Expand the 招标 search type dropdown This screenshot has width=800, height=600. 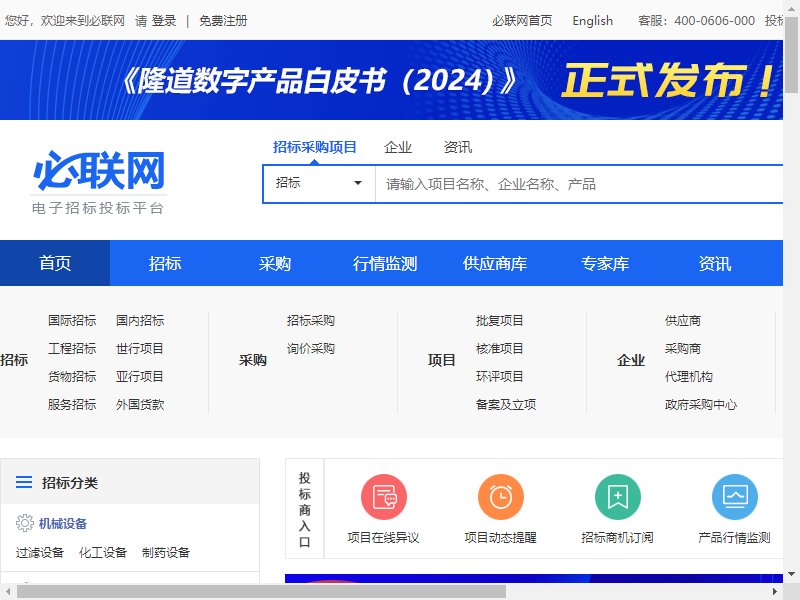319,183
